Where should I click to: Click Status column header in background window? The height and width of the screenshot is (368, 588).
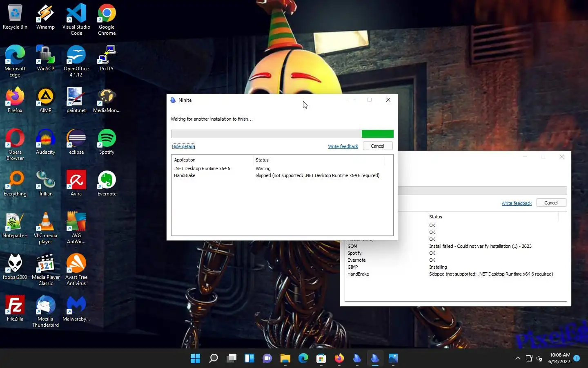492,217
